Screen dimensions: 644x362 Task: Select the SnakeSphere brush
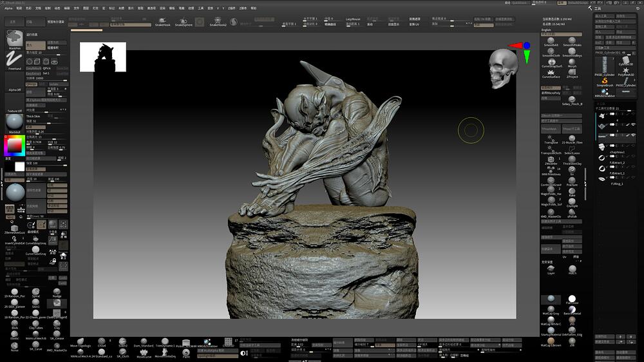184,22
